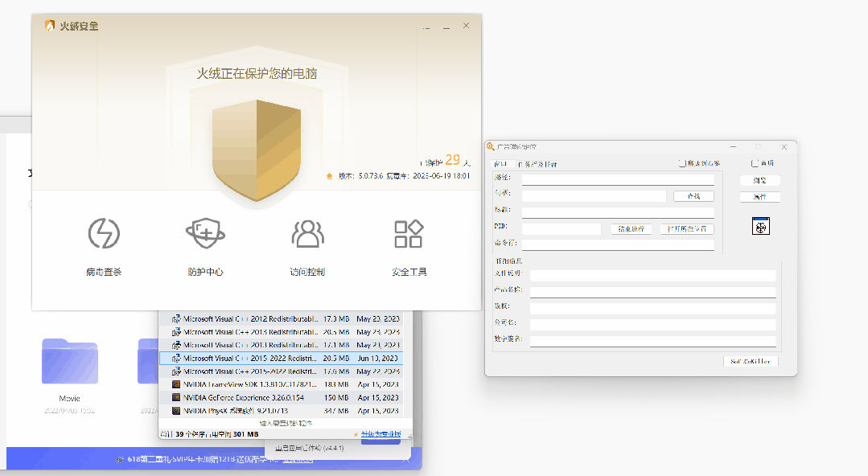This screenshot has height=476, width=868.
Task: Click icon of NVIDIA GeForce Experience row
Action: [176, 397]
